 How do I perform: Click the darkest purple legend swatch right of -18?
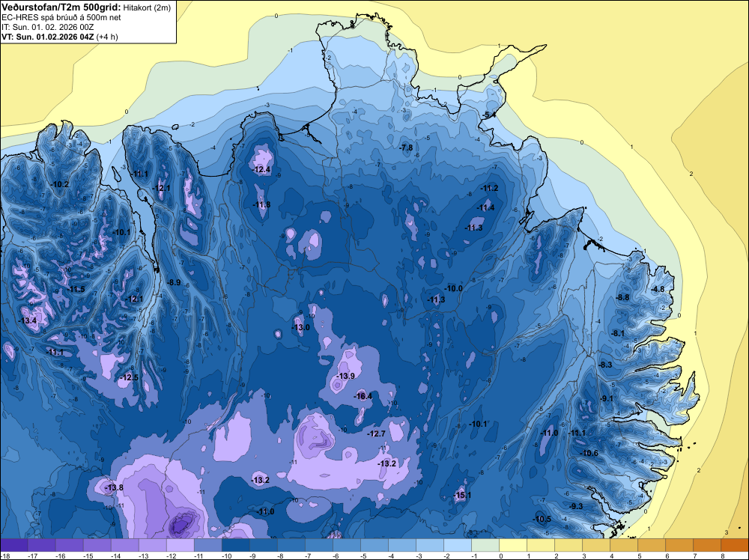[14, 545]
